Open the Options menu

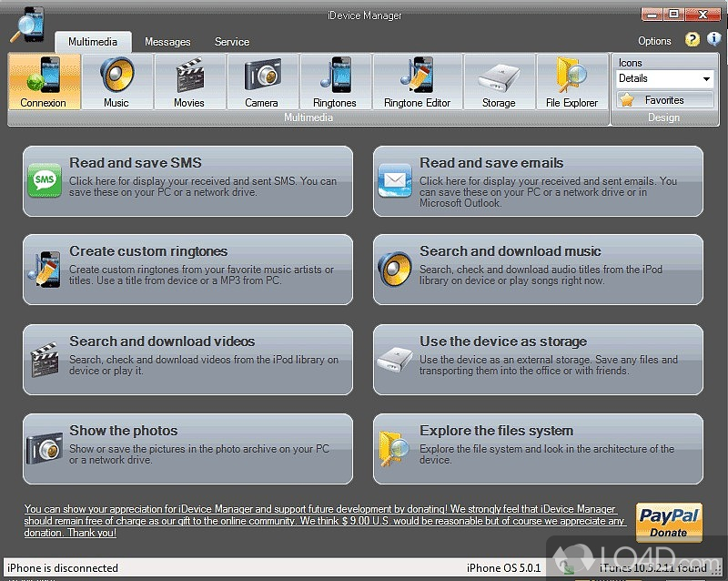pyautogui.click(x=654, y=41)
